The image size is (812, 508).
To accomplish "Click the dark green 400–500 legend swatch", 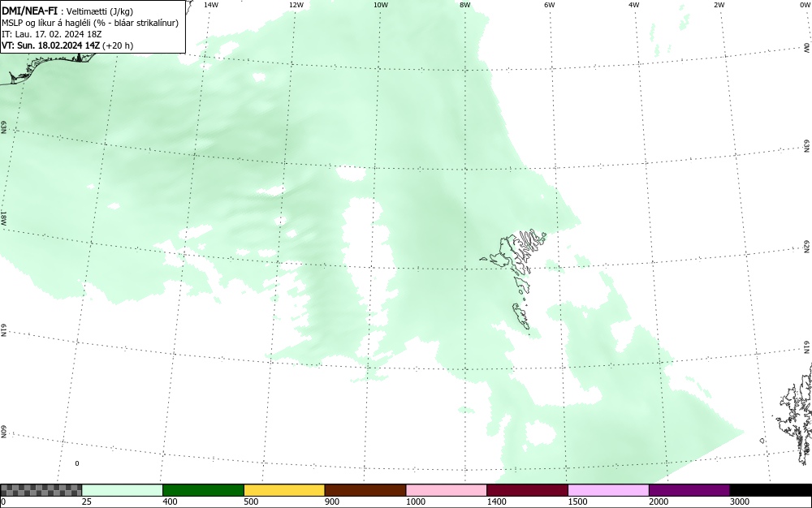I will tap(203, 490).
